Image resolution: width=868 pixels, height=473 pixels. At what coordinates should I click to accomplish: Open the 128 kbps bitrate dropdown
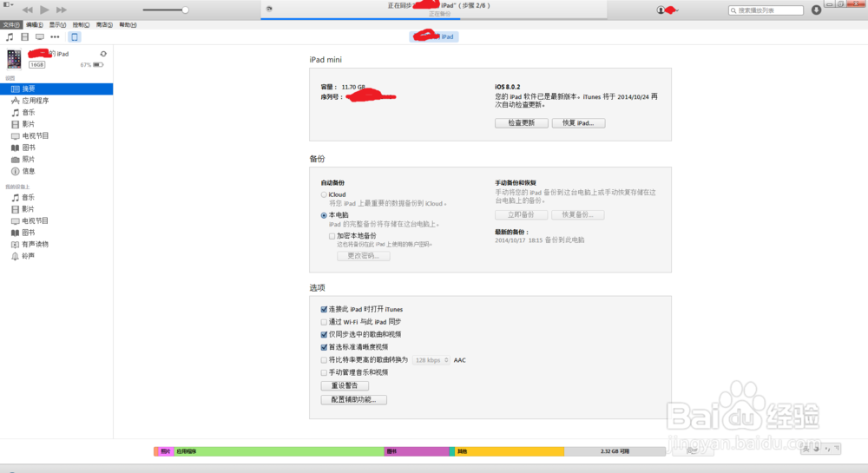pos(431,360)
